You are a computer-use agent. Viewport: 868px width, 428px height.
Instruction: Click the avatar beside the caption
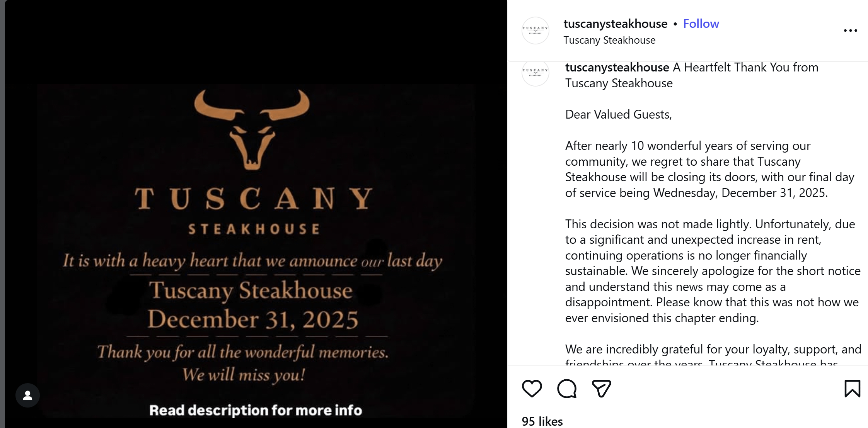tap(535, 73)
